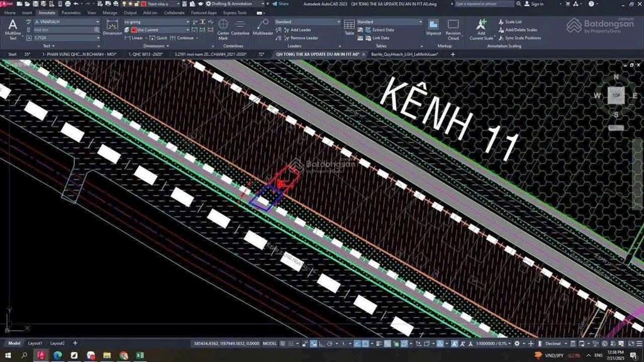Open the Help question mark icon
The image size is (644, 362).
coord(591,4)
